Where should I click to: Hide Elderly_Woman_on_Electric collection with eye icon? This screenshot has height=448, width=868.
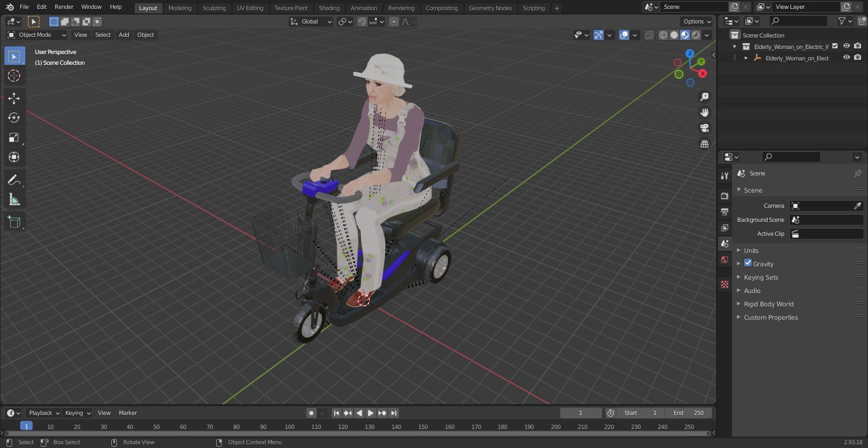pyautogui.click(x=846, y=46)
